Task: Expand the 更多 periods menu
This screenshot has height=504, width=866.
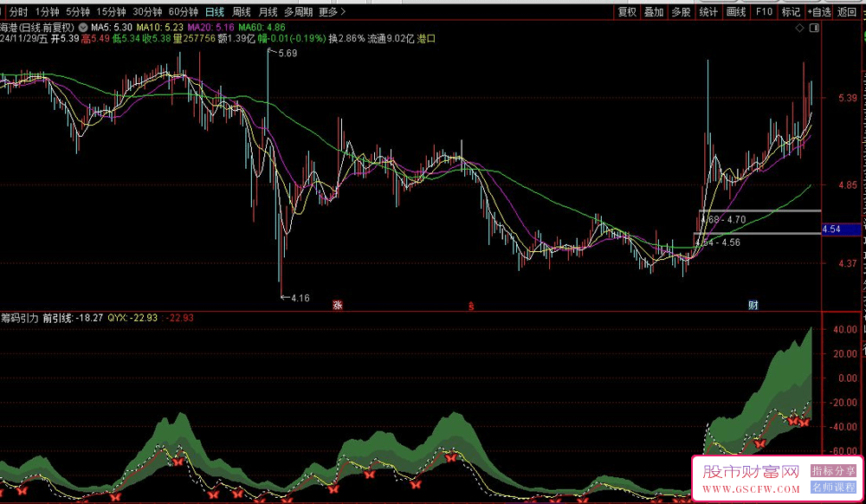Action: coord(332,12)
